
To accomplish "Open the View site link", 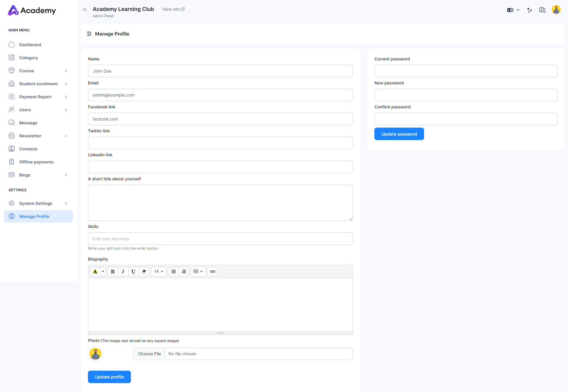I will click(173, 9).
